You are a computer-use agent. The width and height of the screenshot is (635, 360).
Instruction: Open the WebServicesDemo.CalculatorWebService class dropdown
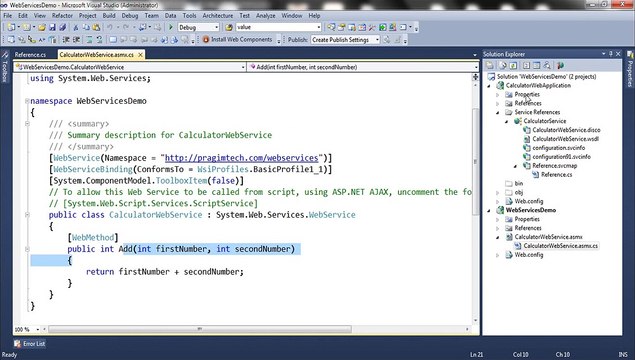(243, 67)
